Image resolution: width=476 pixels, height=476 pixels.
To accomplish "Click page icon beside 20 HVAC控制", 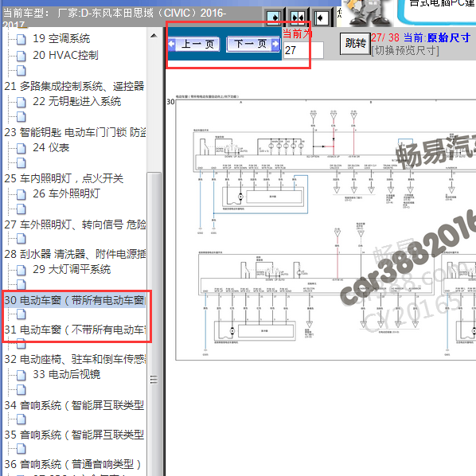I will [21, 56].
